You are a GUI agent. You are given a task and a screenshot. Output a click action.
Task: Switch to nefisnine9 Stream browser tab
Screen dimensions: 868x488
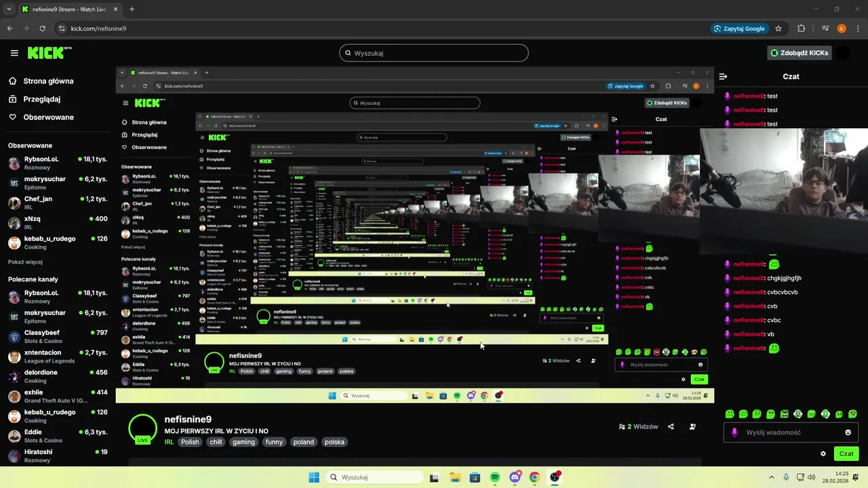(70, 9)
